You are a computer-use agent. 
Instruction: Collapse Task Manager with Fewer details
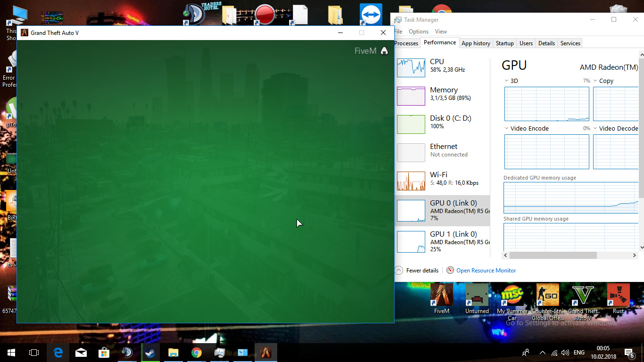[x=417, y=271]
